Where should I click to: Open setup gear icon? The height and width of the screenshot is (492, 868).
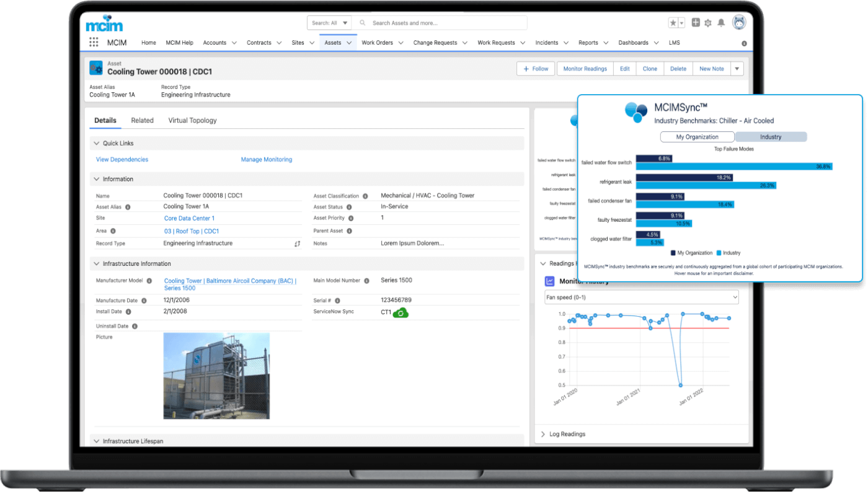point(708,23)
